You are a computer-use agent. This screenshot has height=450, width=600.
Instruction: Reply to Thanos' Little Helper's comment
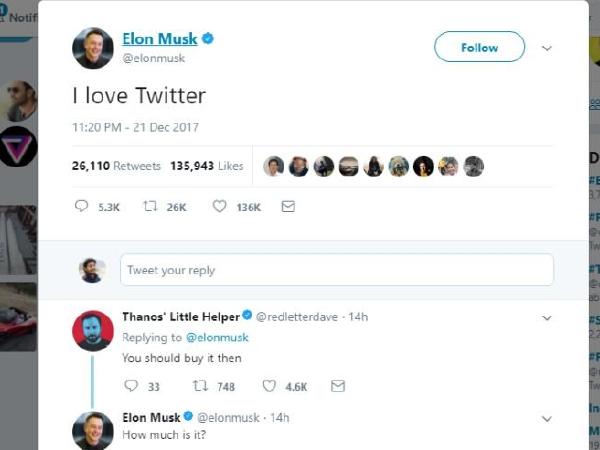point(130,386)
